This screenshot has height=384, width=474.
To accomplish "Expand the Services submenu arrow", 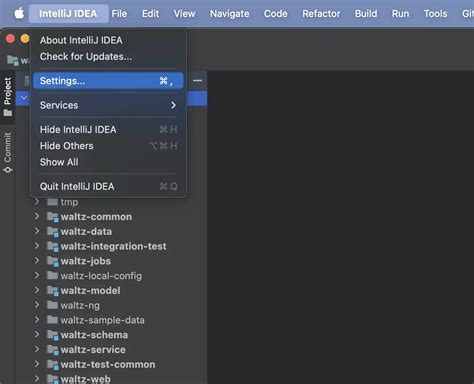I will [173, 105].
